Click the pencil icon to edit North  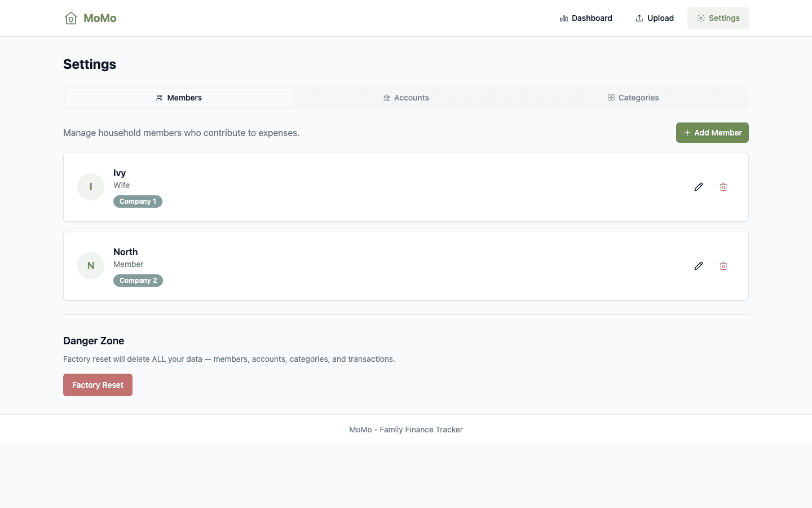coord(699,265)
